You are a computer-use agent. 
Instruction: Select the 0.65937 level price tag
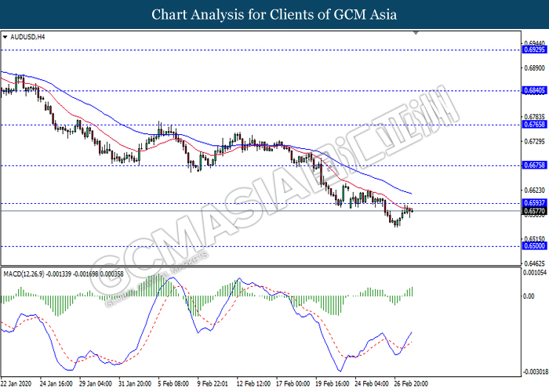point(533,203)
